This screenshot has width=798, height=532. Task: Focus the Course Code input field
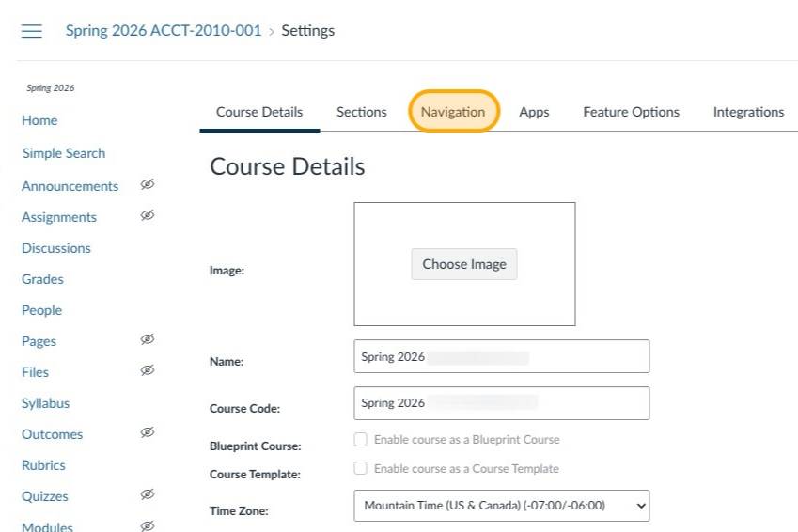click(501, 403)
